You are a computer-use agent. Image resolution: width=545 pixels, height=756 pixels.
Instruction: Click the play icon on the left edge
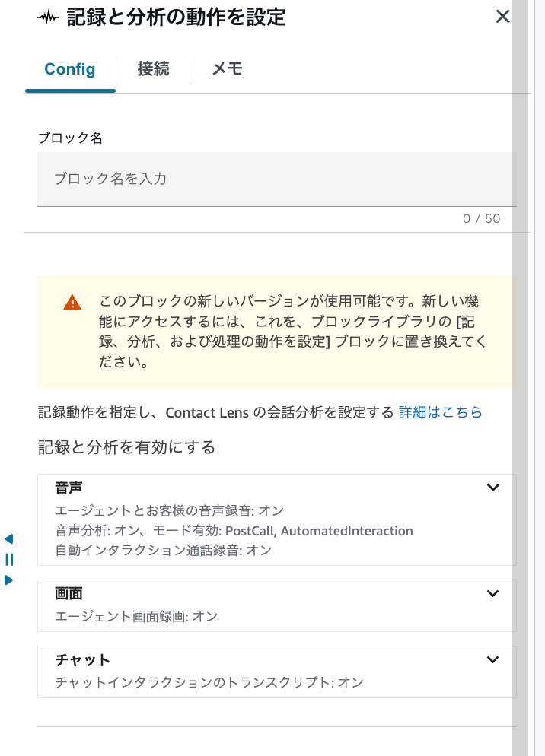point(8,580)
